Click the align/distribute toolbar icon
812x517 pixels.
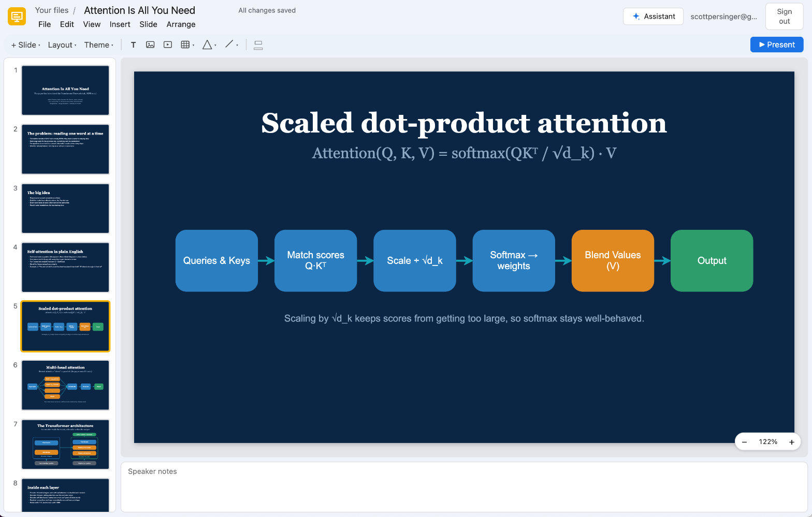point(258,45)
